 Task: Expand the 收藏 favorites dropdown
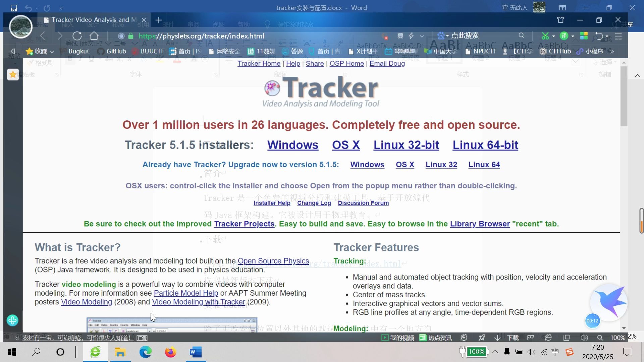pyautogui.click(x=52, y=52)
